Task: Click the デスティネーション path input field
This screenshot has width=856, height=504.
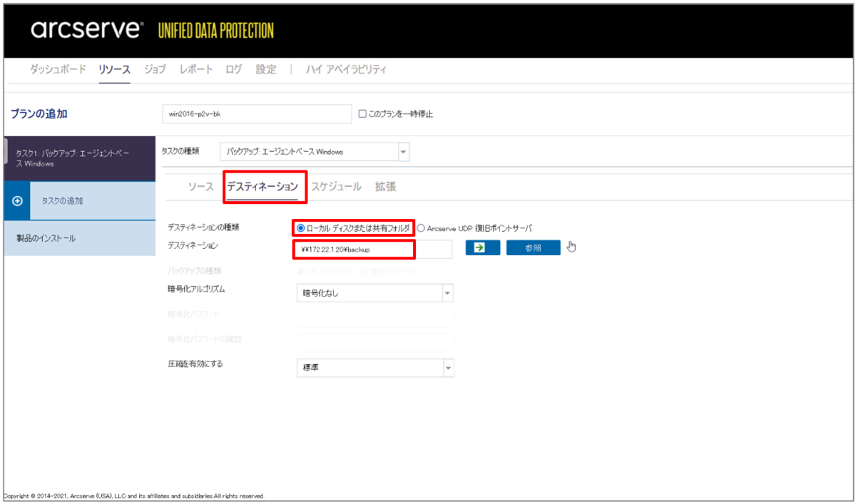Action: 374,249
